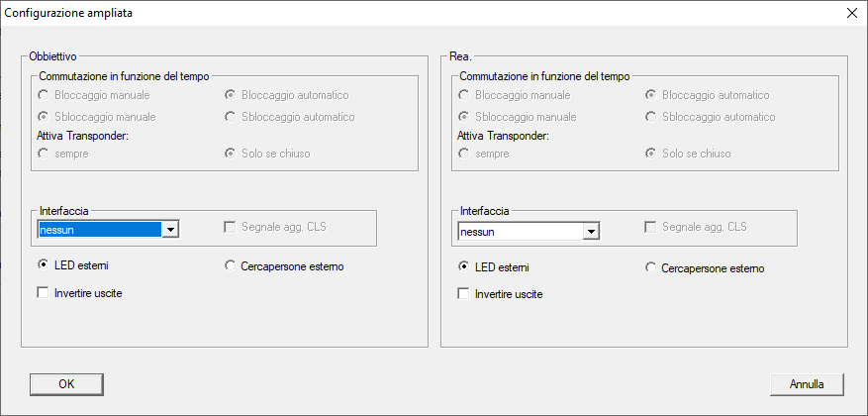
Task: Open the Obbiettivo Interfaccia dropdown arrow
Action: tap(170, 230)
